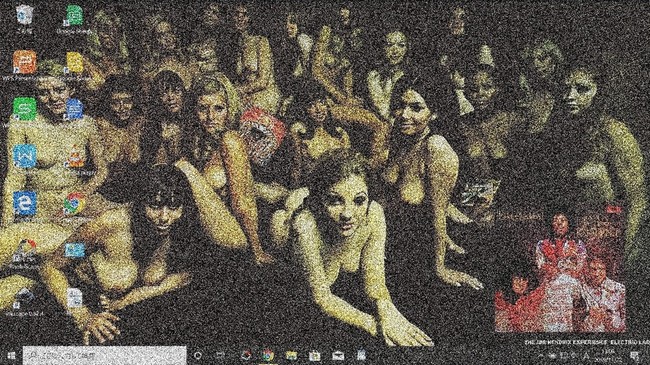The width and height of the screenshot is (650, 365).
Task: Open Google Chrome from the taskbar
Action: click(x=268, y=355)
